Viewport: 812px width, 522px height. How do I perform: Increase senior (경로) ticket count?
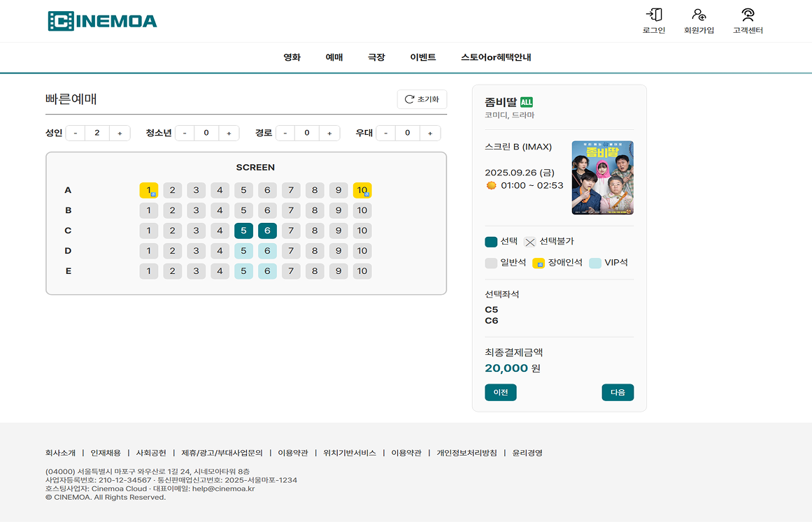click(329, 133)
